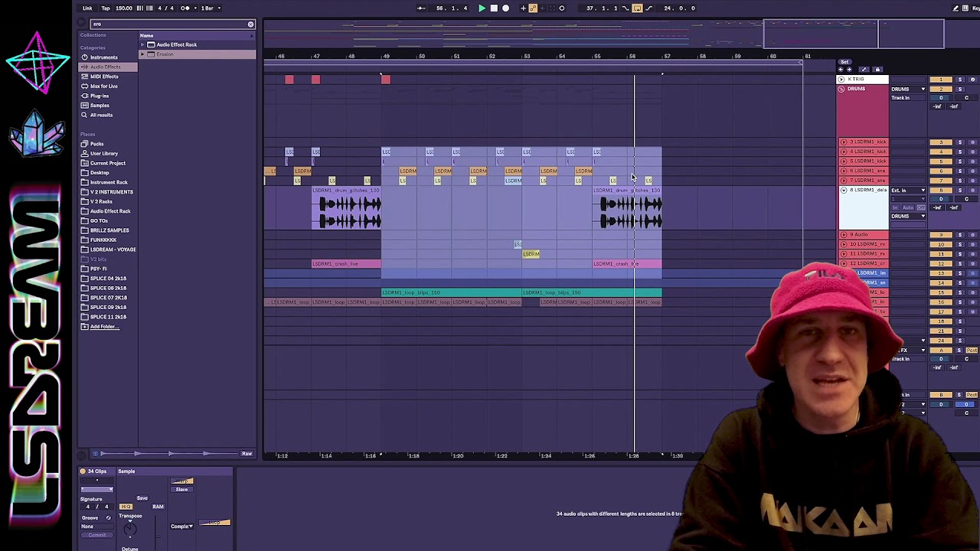This screenshot has width=980, height=551.
Task: Click the Play button in the transport
Action: pos(482,8)
